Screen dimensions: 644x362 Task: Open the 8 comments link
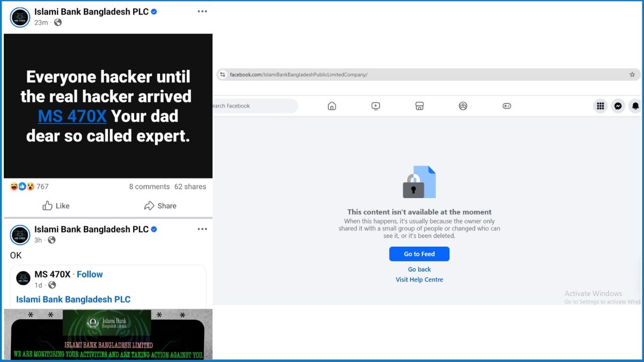pos(149,187)
